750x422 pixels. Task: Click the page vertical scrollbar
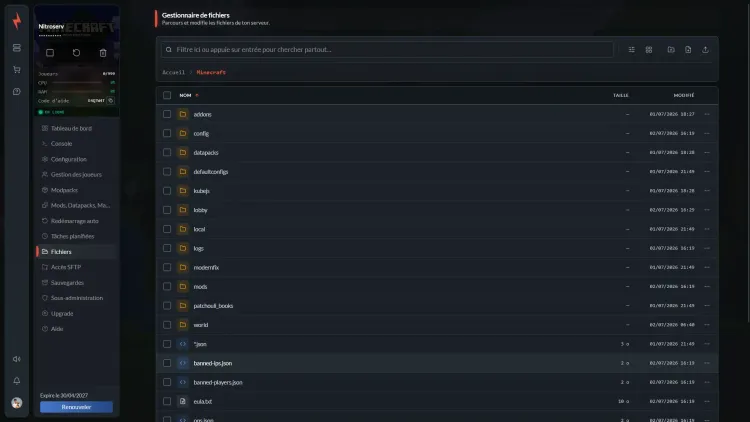point(748,161)
